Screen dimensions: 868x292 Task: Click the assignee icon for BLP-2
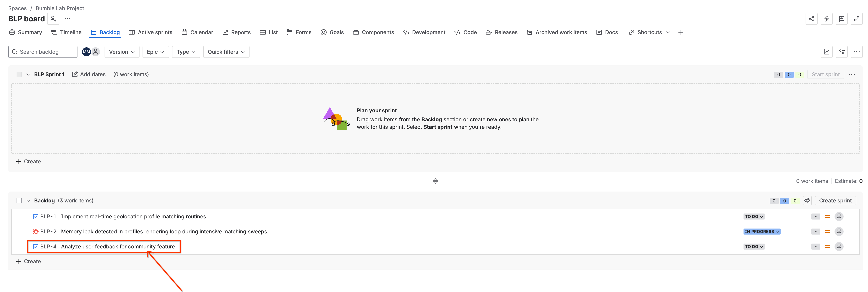pos(839,232)
